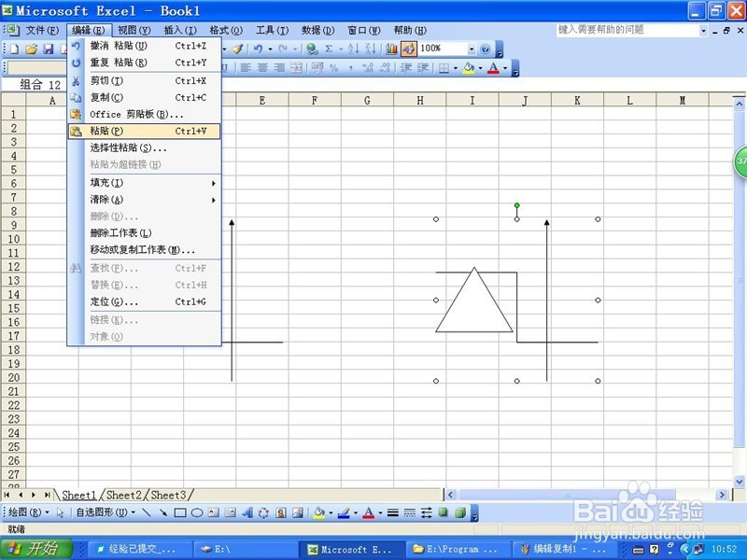Insert WordArt from the Drawing toolbar
Image resolution: width=747 pixels, height=560 pixels.
[x=247, y=512]
